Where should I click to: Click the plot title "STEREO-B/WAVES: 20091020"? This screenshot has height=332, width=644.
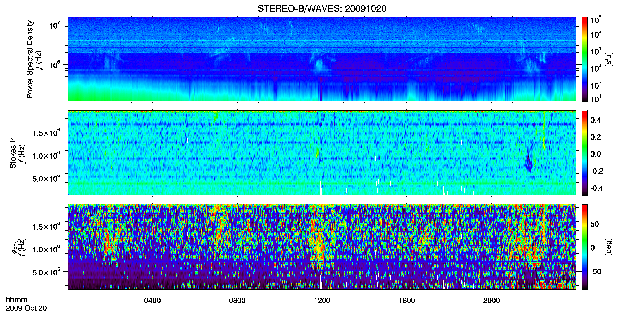coord(322,9)
